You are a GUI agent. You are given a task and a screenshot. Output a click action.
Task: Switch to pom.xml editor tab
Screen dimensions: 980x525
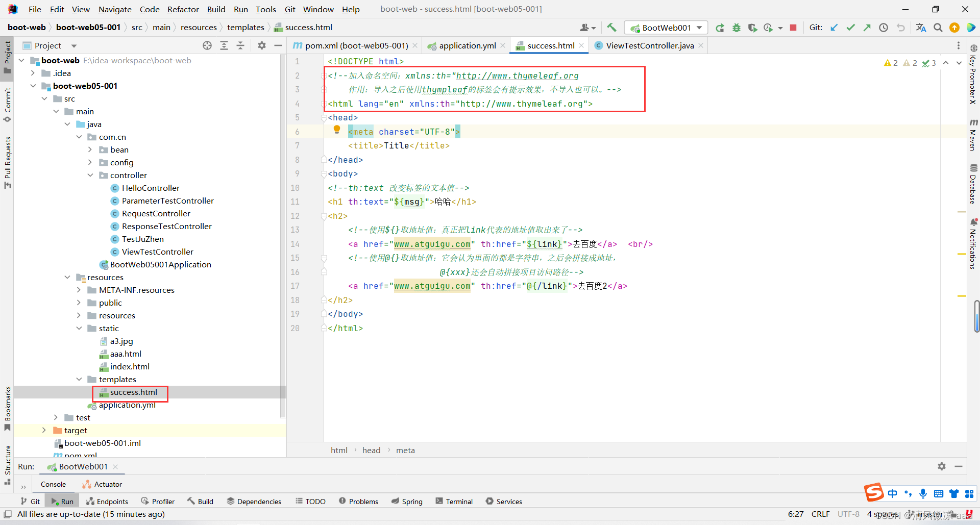click(x=356, y=45)
